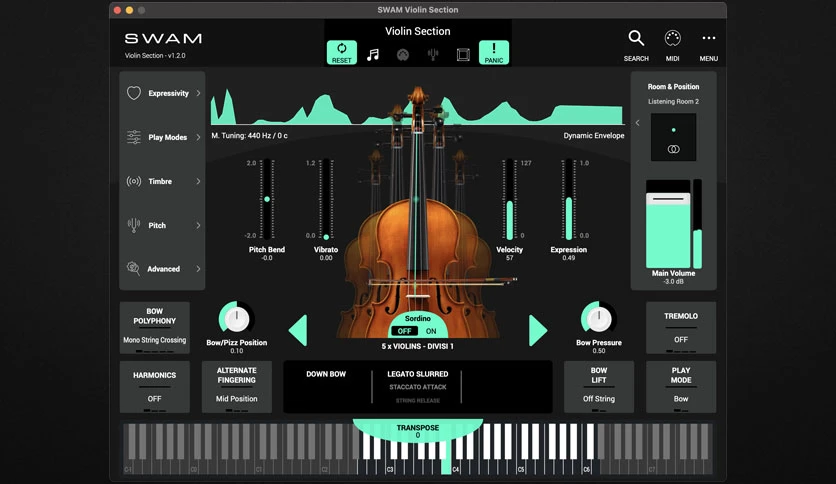836x484 pixels.
Task: Click the Velocity slider
Action: click(509, 199)
